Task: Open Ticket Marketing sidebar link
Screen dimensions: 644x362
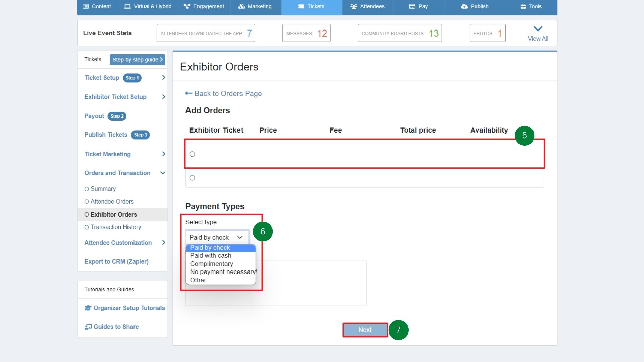Action: (x=108, y=154)
